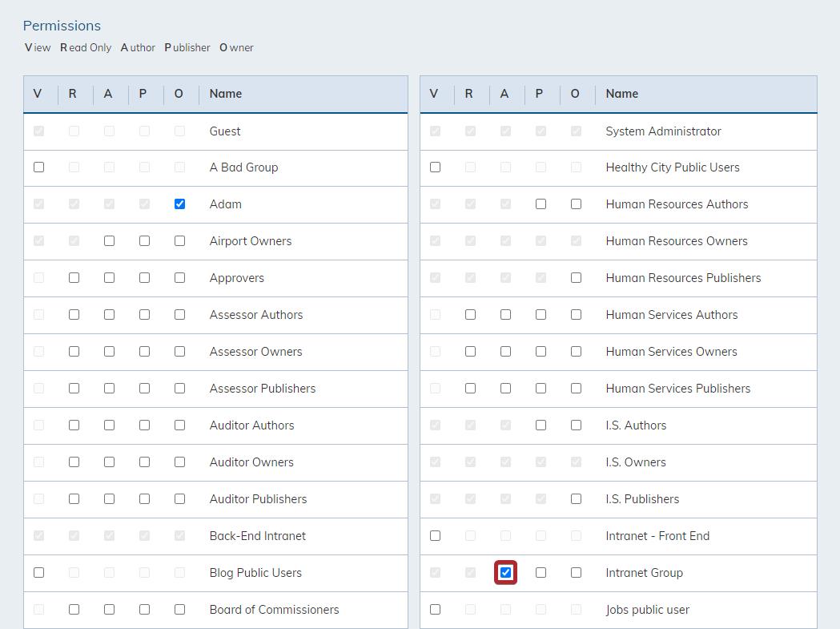
Task: Tick View for Healthy City Public Users
Action: (x=435, y=167)
